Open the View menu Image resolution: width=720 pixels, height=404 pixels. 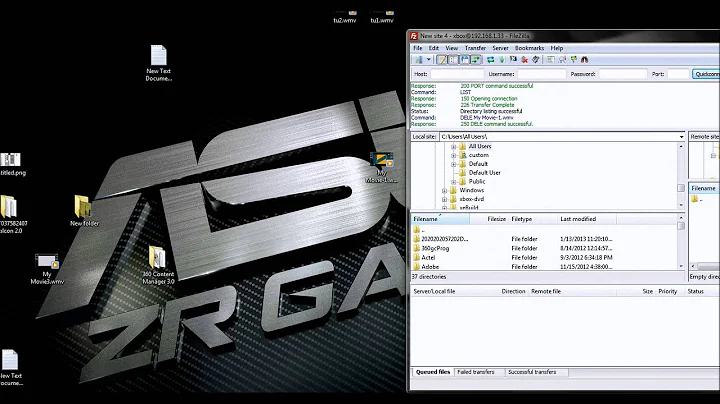tap(451, 48)
